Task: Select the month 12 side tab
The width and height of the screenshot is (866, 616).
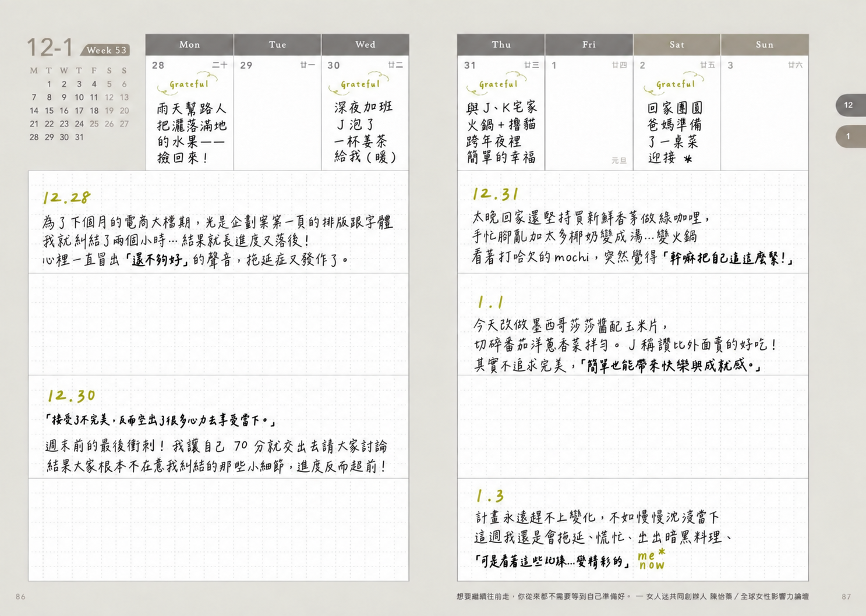Action: (850, 105)
